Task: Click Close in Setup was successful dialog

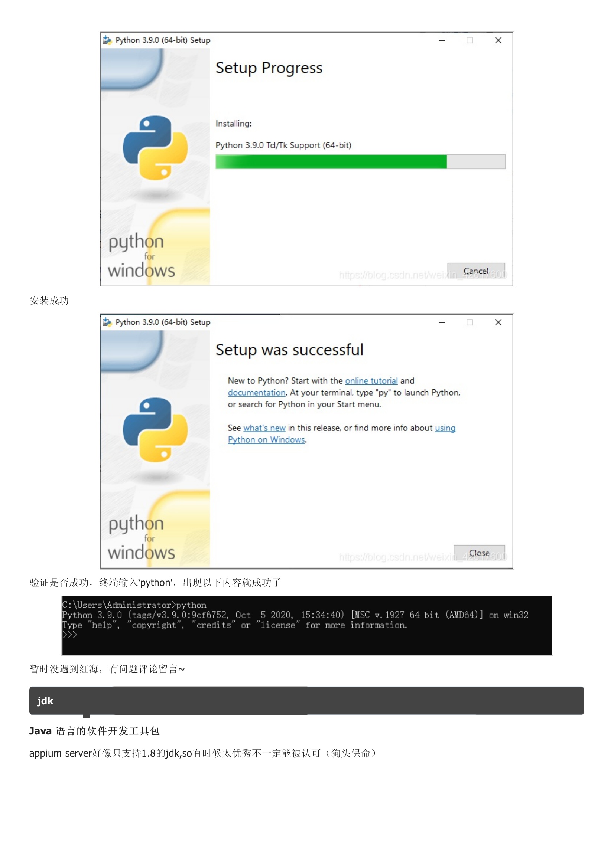Action: pos(479,553)
